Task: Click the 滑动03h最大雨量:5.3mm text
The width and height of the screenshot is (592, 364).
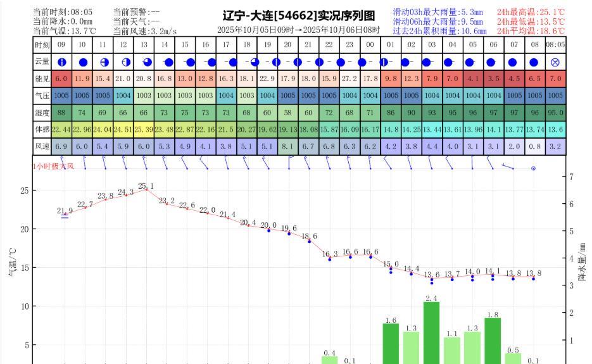Action: pyautogui.click(x=438, y=12)
